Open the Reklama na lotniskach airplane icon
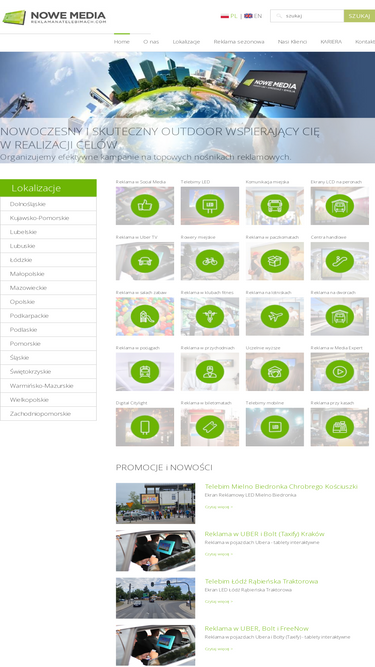 275,316
